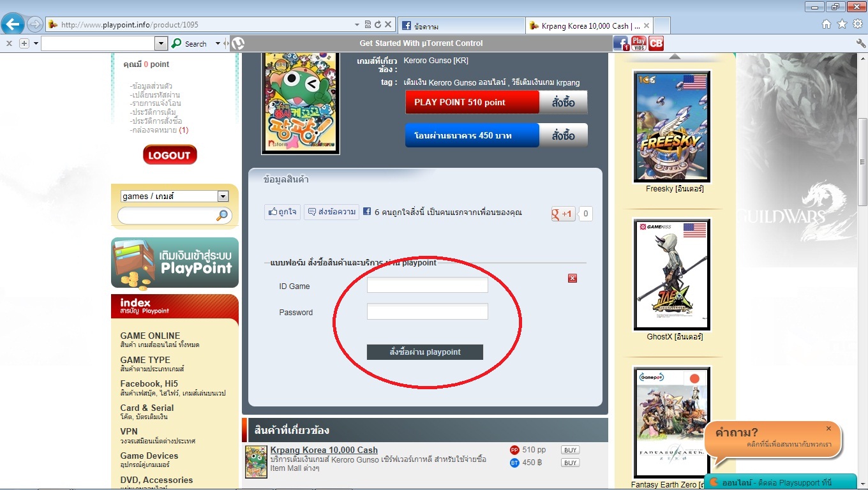
Task: Click the ID Game input field
Action: click(428, 285)
